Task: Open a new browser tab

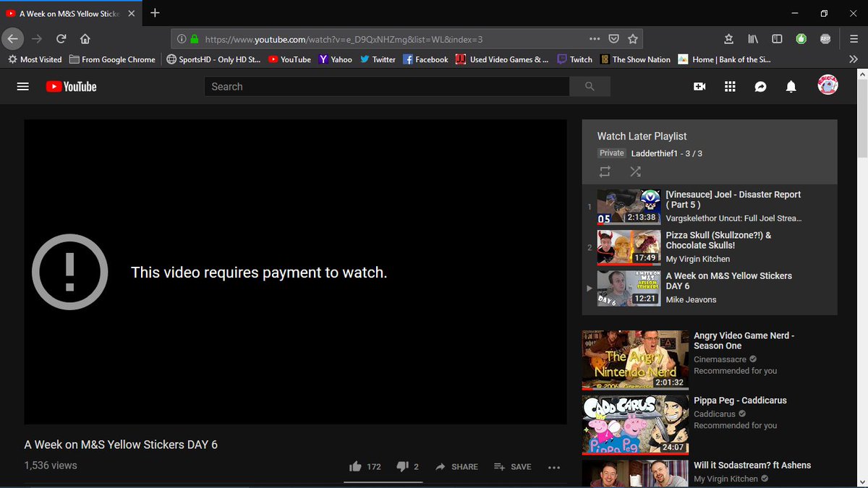Action: pyautogui.click(x=155, y=13)
